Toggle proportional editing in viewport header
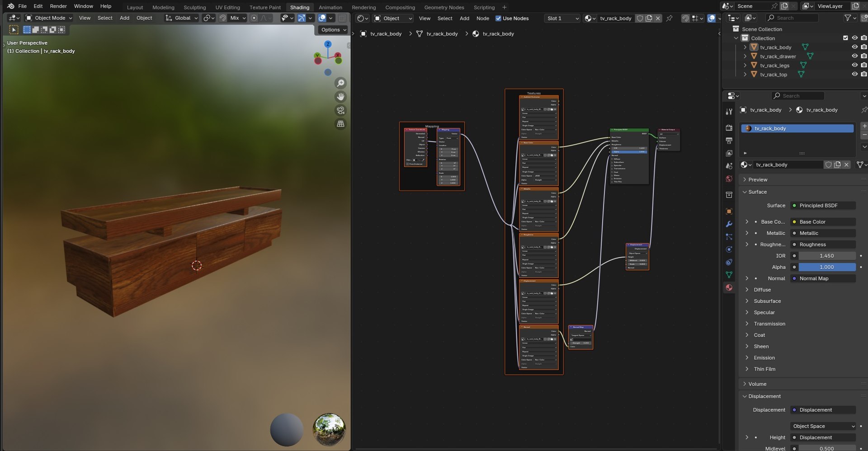Screen dimensions: 868x451 254,18
